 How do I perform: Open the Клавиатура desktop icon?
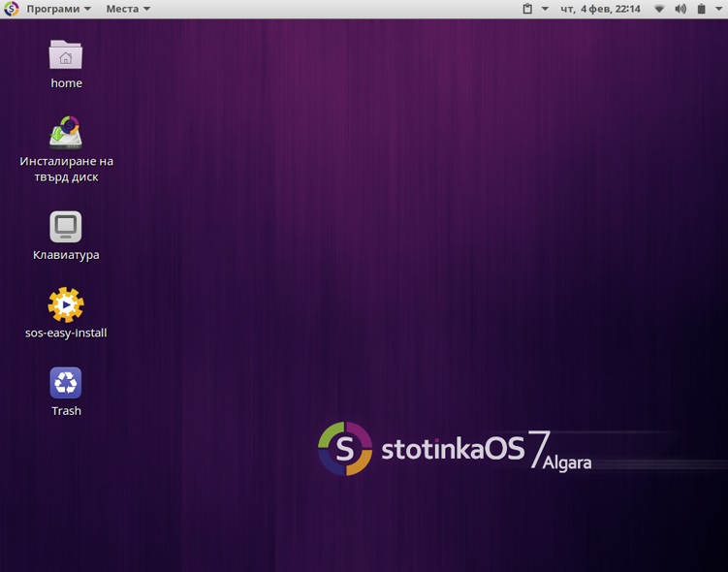(66, 227)
